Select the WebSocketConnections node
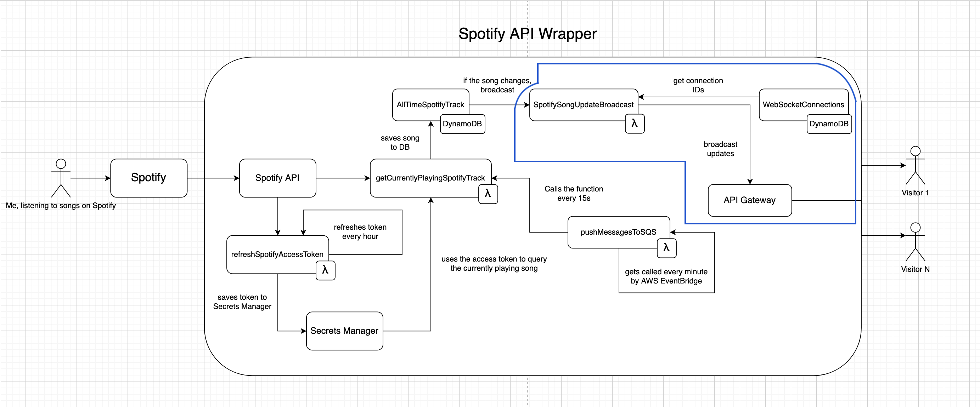Viewport: 980px width, 407px height. pos(804,105)
